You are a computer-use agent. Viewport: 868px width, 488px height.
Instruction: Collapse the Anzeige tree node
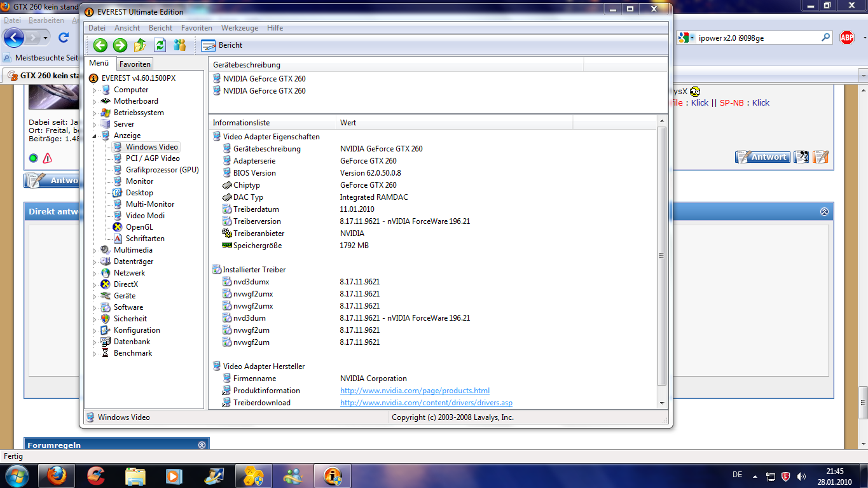point(95,136)
